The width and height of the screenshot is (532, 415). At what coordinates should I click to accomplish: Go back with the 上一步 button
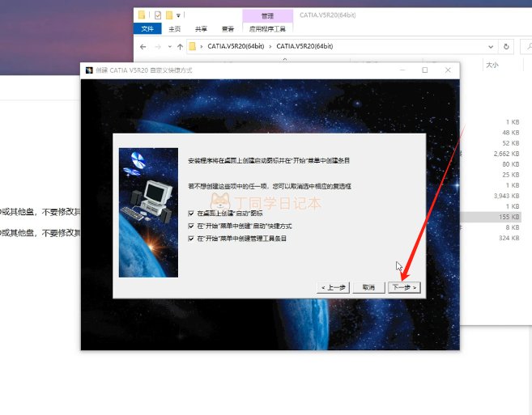click(x=333, y=287)
